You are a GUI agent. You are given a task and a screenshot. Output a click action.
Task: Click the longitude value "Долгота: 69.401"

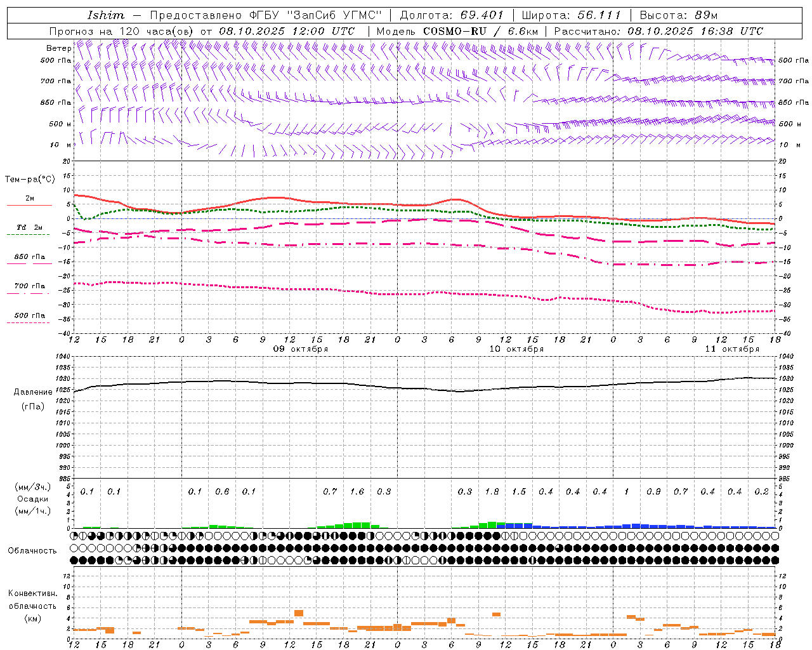click(452, 15)
